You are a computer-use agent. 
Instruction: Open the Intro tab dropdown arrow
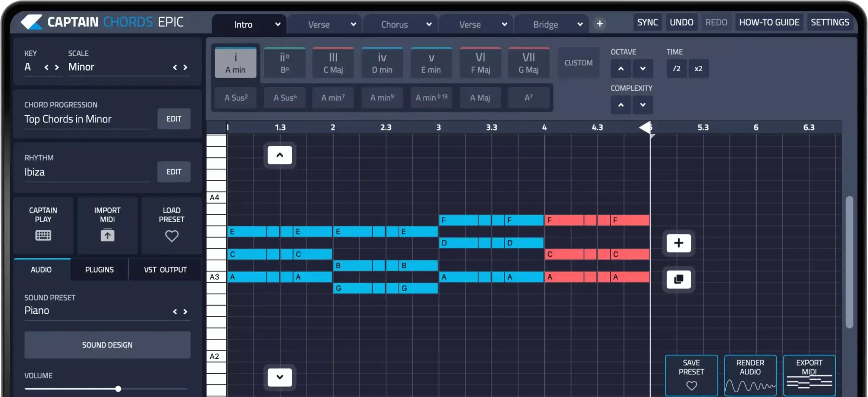278,24
